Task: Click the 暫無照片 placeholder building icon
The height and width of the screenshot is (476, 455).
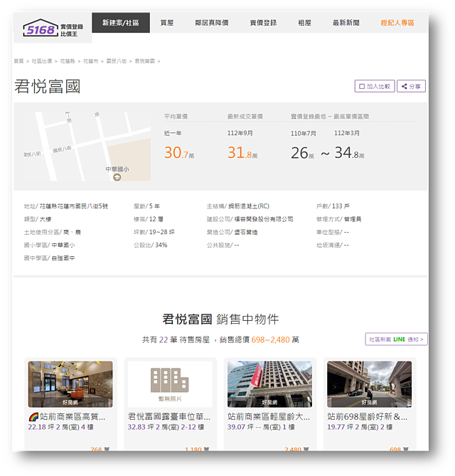Action: 170,380
